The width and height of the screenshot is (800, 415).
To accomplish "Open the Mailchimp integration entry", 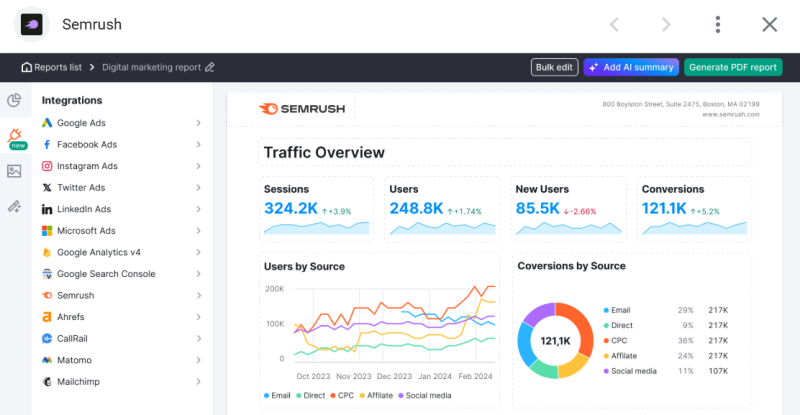I will 121,382.
